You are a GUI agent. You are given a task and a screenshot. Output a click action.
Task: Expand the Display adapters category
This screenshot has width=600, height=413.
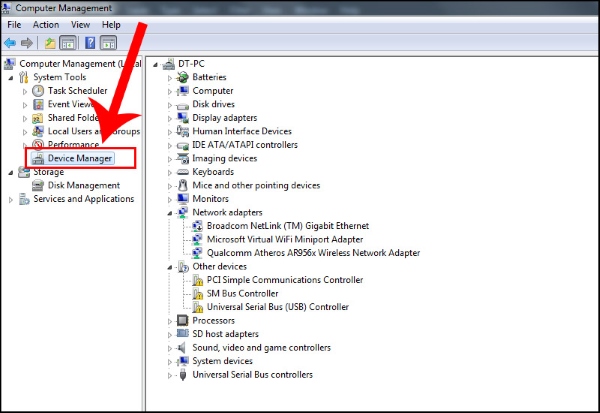pos(170,118)
